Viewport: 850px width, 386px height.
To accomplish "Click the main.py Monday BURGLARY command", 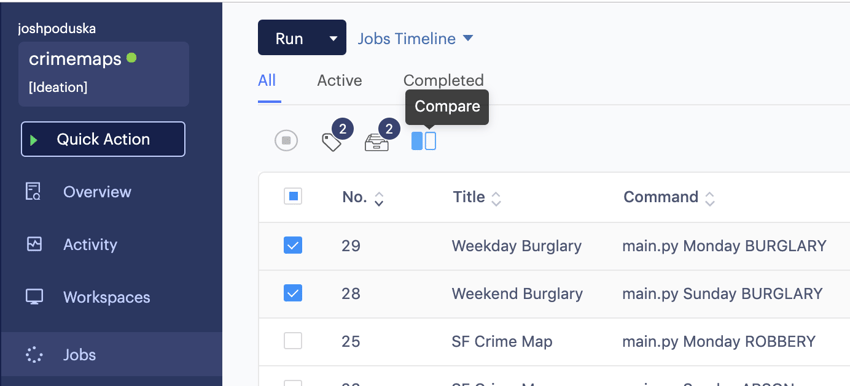I will click(724, 246).
